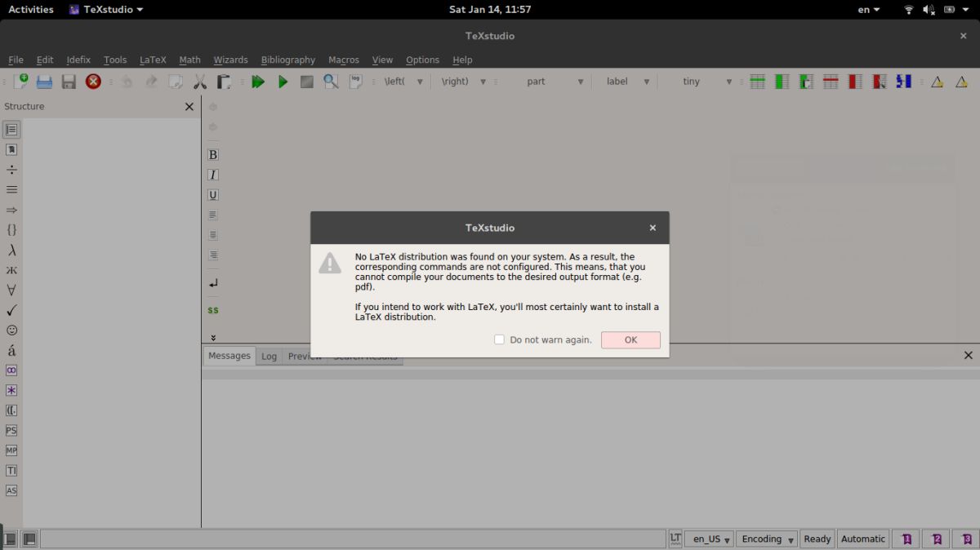This screenshot has width=980, height=550.
Task: Toggle the bottom panel icon in status bar
Action: pyautogui.click(x=29, y=539)
